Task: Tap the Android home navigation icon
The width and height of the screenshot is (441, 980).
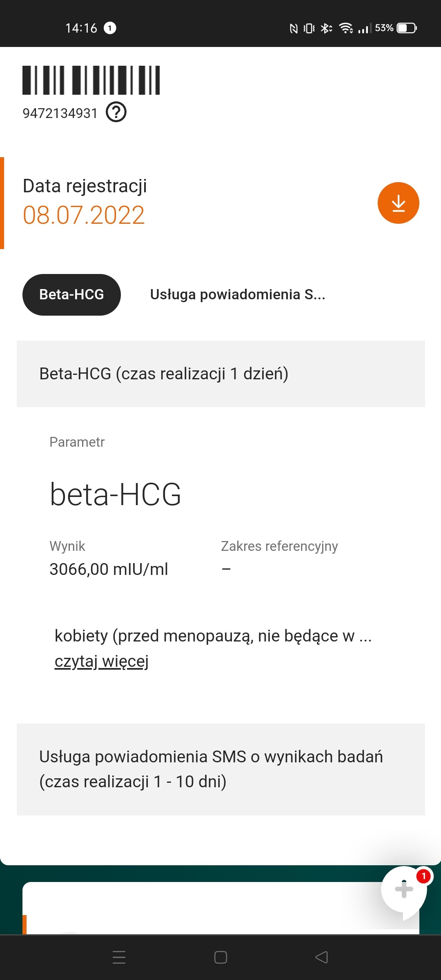Action: pos(220,957)
